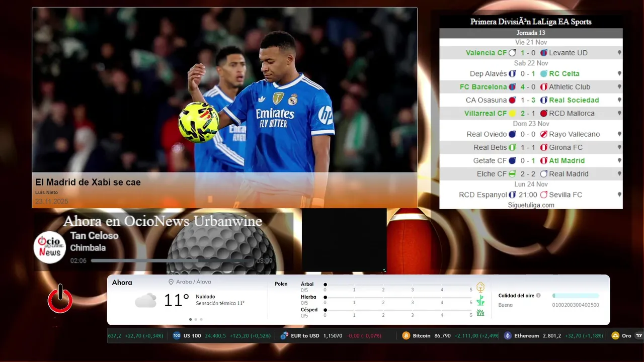Click the Jornada 13 header

click(x=531, y=33)
